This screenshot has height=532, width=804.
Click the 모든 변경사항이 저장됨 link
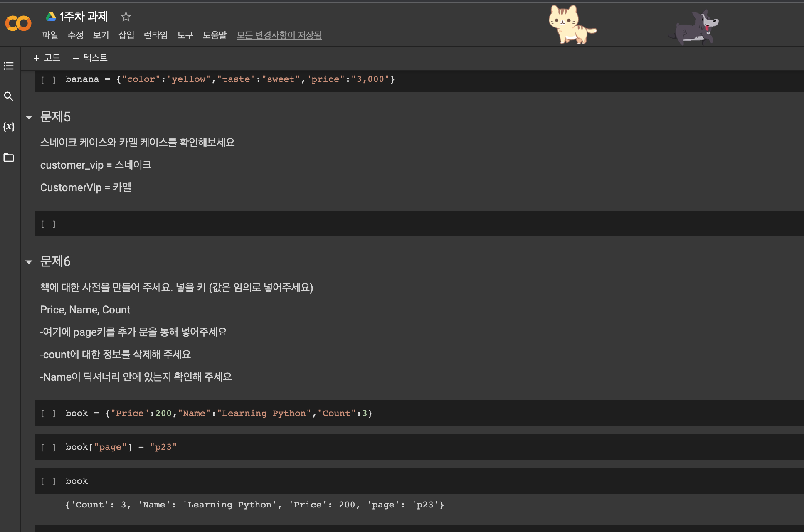(279, 35)
